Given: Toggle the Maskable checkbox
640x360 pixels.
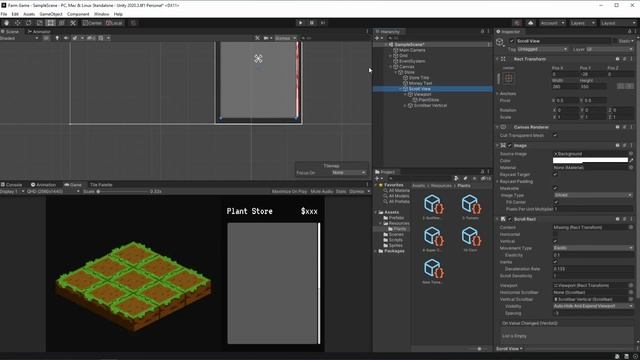Looking at the screenshot, I should [x=555, y=188].
